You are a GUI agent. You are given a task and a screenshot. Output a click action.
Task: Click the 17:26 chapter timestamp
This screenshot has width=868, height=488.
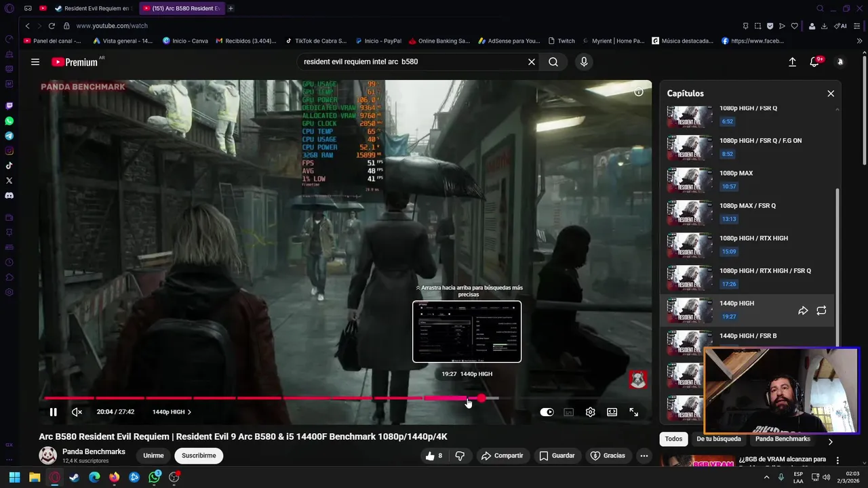tap(729, 284)
